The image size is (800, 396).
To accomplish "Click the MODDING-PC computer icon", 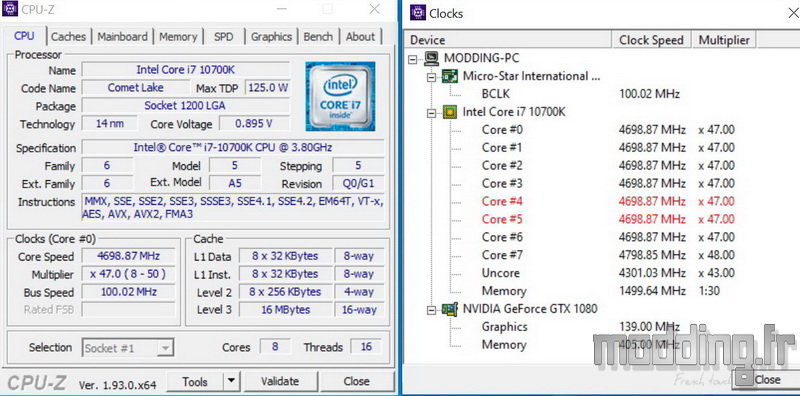I will coord(431,58).
